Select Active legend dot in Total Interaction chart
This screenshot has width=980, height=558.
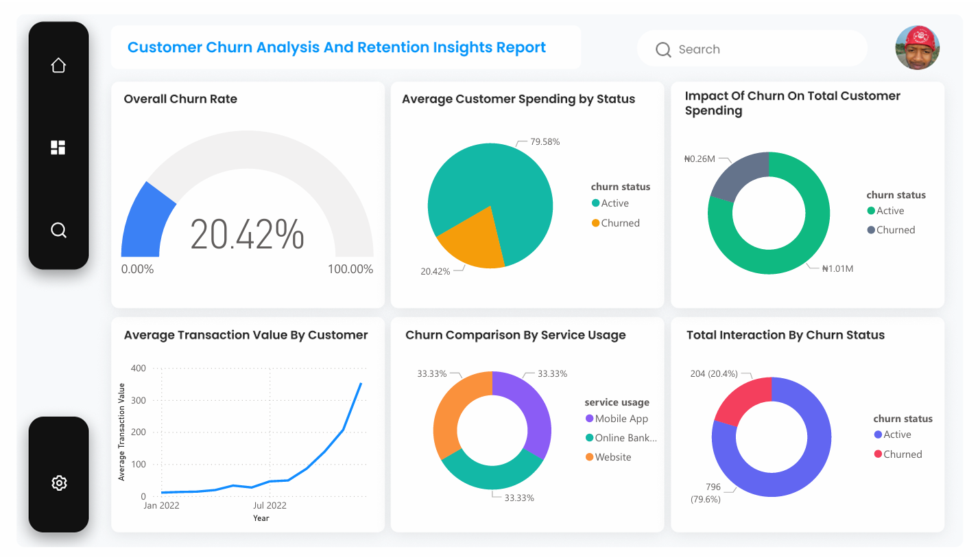tap(878, 434)
